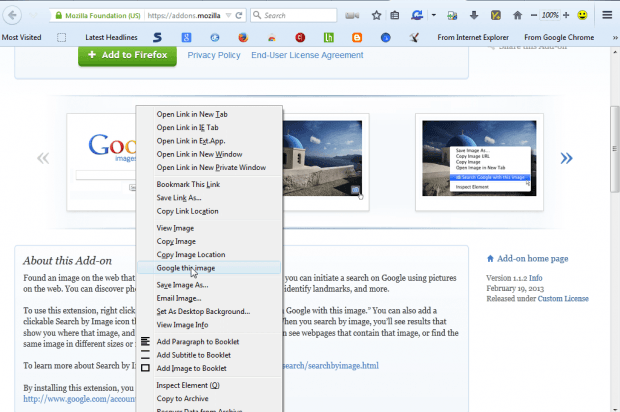
Task: Click the yellow square toolbar icon
Action: click(495, 15)
